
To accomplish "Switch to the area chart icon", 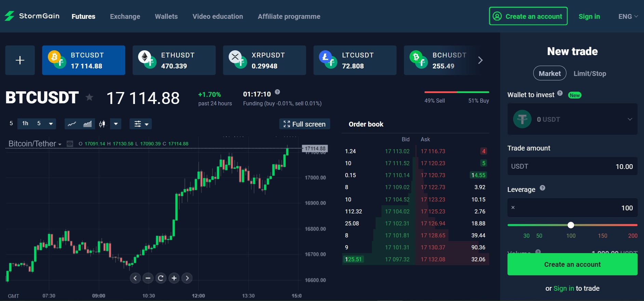I will tap(88, 124).
